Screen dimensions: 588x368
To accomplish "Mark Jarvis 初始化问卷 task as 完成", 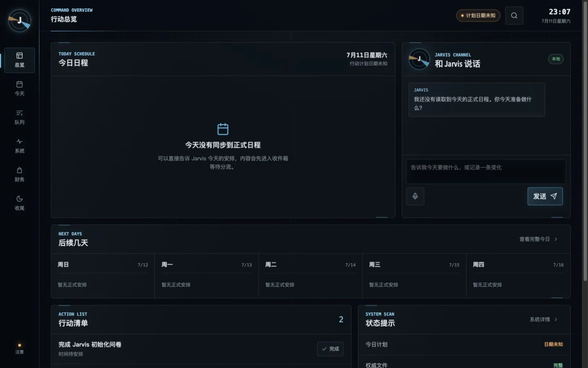I will (x=330, y=349).
